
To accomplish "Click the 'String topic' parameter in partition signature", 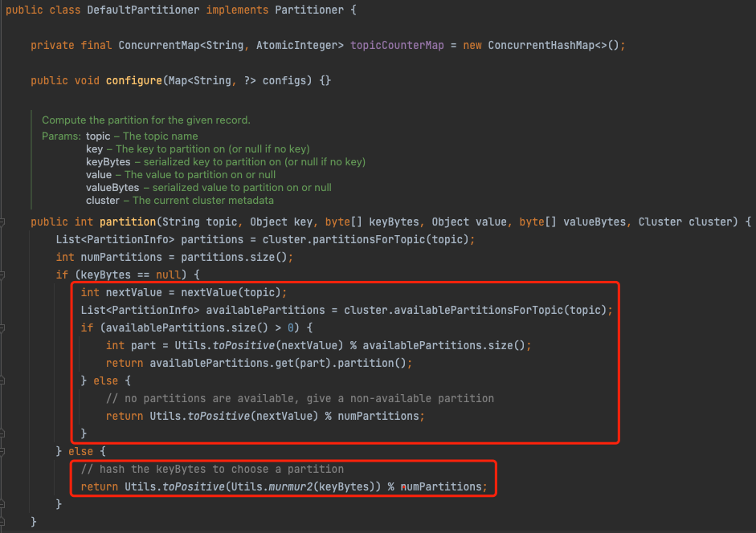I will tap(199, 222).
